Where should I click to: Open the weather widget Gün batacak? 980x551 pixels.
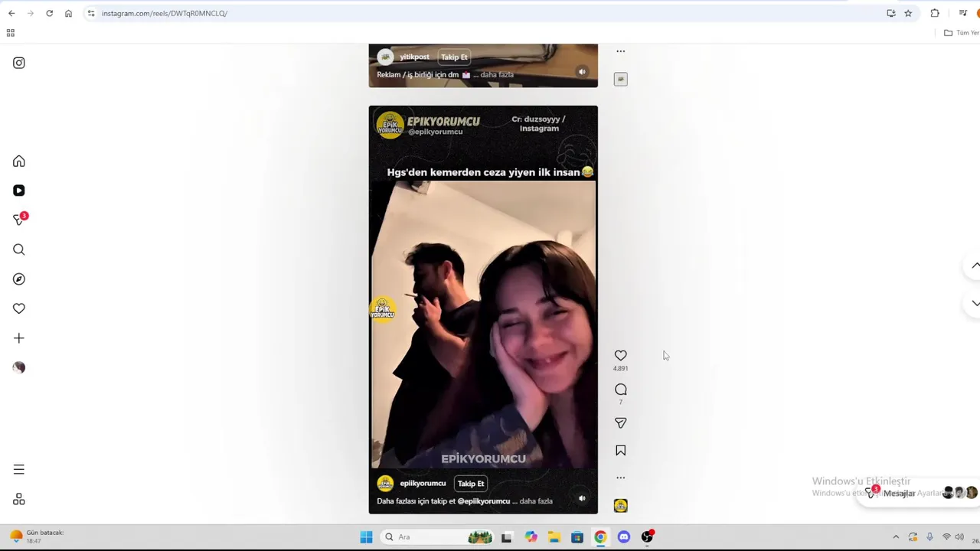37,536
